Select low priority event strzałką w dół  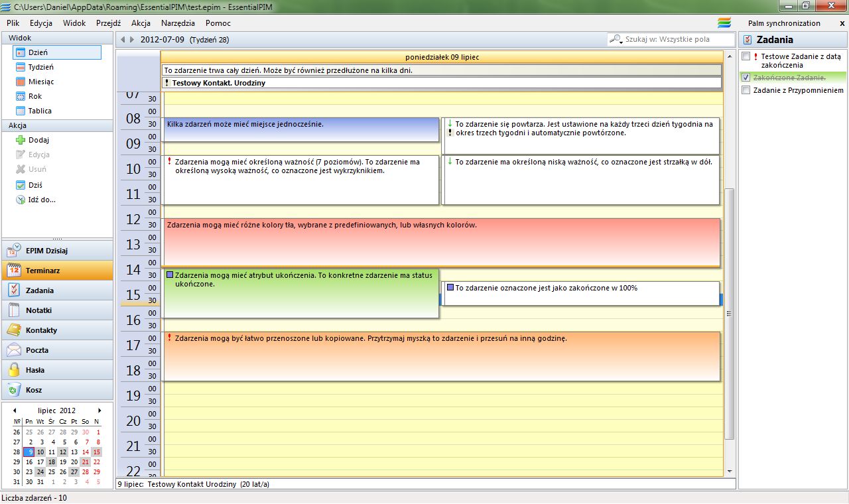click(581, 180)
